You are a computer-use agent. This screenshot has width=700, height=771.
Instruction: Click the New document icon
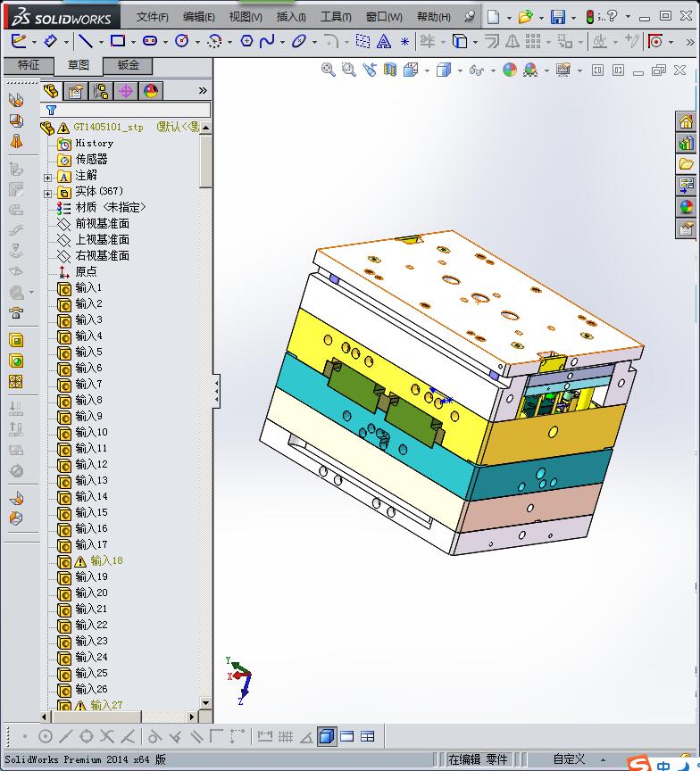(x=494, y=17)
